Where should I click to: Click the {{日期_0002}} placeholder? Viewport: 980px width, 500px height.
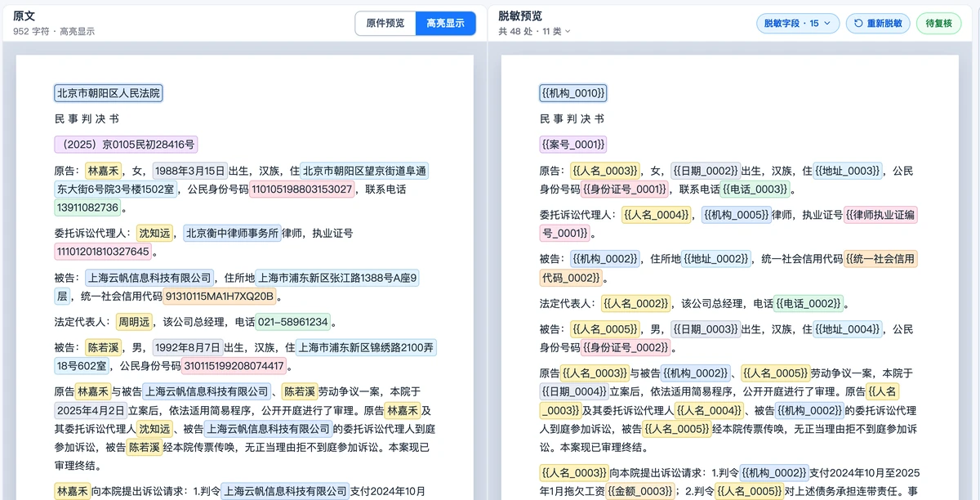click(x=706, y=171)
